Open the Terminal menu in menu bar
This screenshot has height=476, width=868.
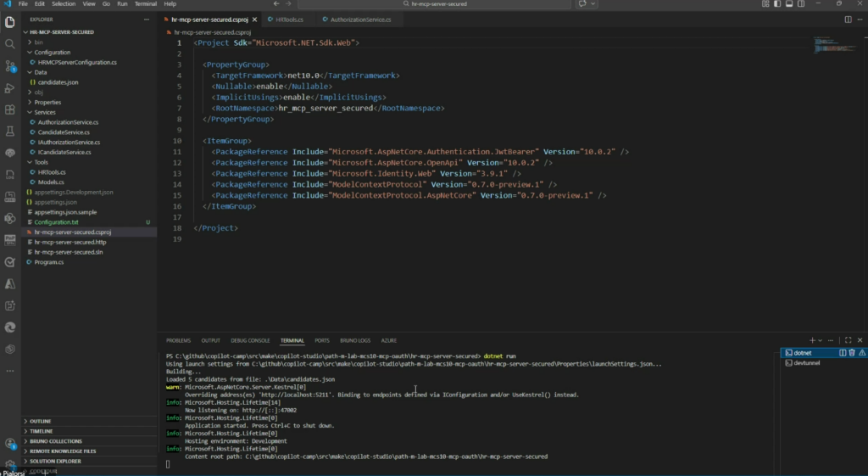[146, 4]
